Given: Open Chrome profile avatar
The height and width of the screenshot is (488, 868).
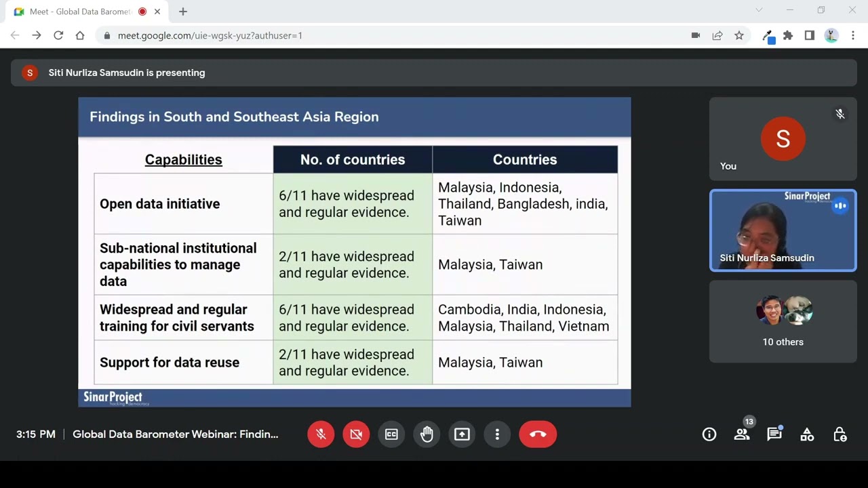Looking at the screenshot, I should point(831,35).
